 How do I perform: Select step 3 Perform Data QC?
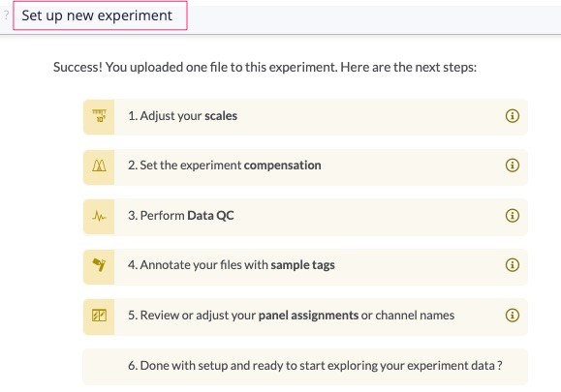[x=305, y=217]
